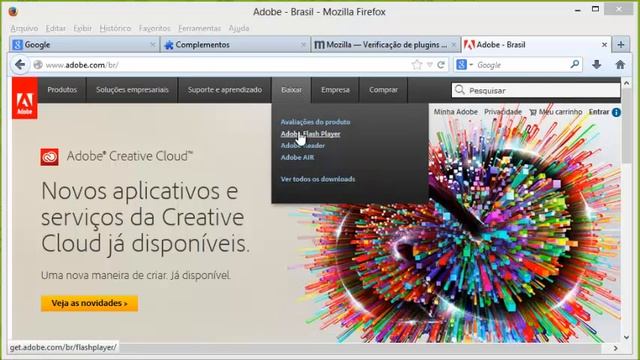
Task: Click the Creative Cloud red icon
Action: click(49, 157)
